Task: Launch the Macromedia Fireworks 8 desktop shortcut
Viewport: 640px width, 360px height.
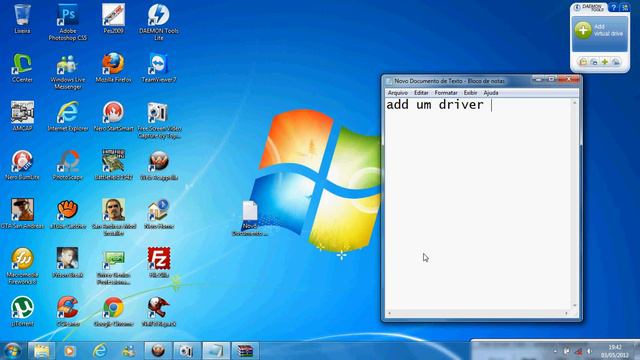Action: click(x=22, y=266)
